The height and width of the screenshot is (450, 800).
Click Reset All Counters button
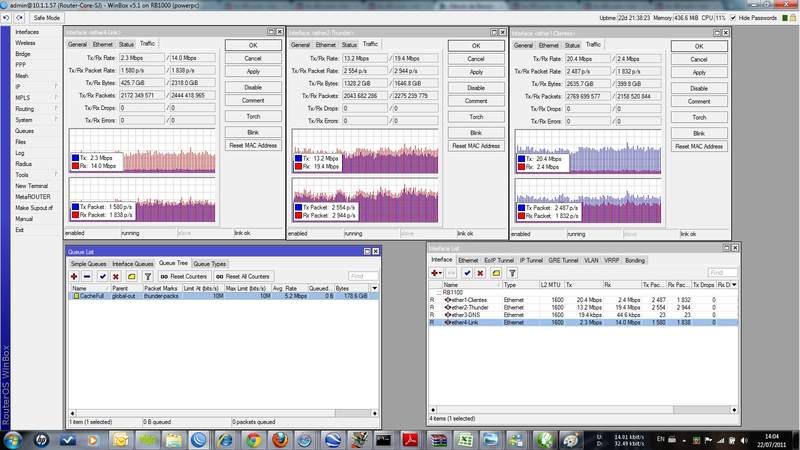[x=243, y=277]
